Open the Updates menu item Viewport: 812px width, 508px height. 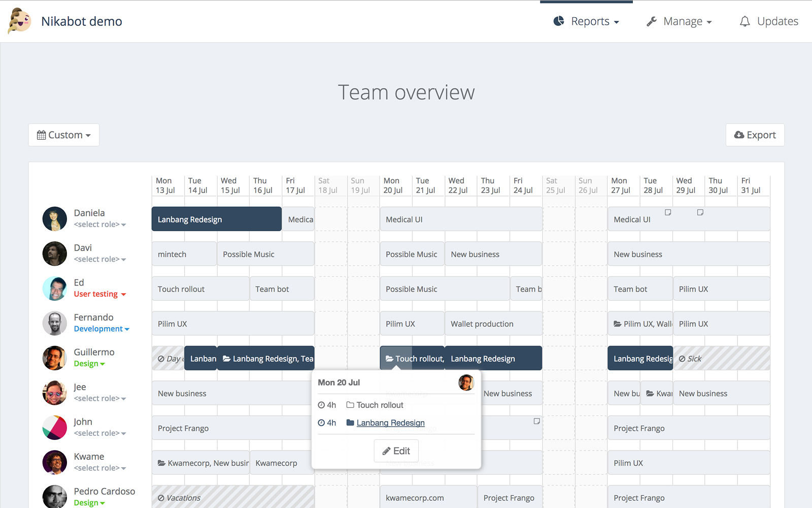pos(769,21)
